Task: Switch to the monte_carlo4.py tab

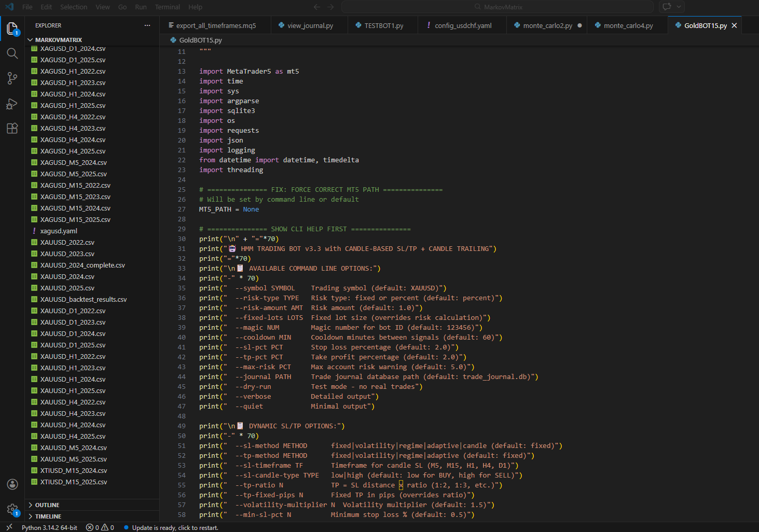Action: (628, 25)
